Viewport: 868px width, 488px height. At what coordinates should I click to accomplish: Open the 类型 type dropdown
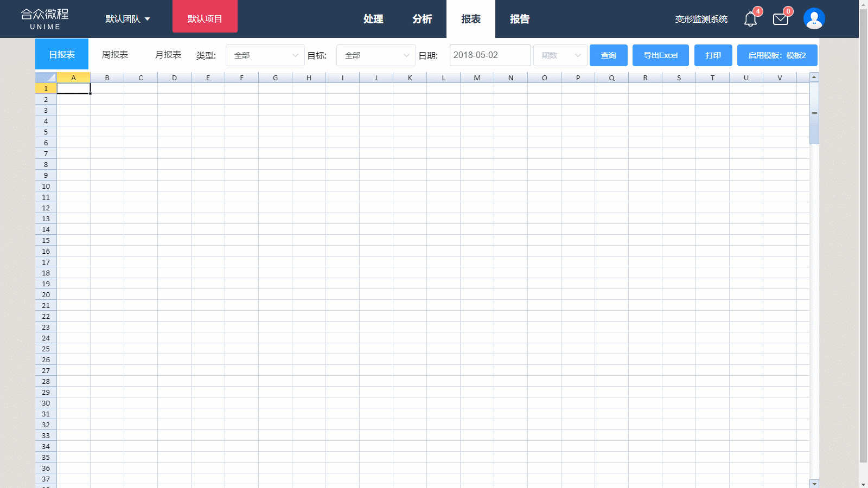click(265, 55)
